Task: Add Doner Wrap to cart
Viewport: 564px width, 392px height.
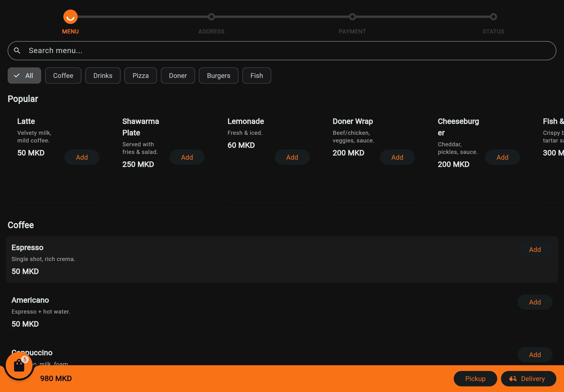Action: (x=397, y=157)
